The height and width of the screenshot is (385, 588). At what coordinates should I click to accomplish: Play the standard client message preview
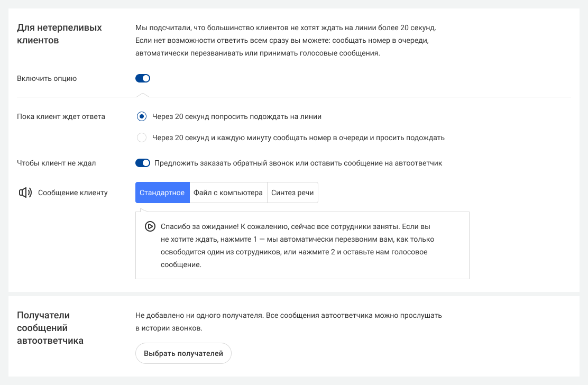(150, 227)
